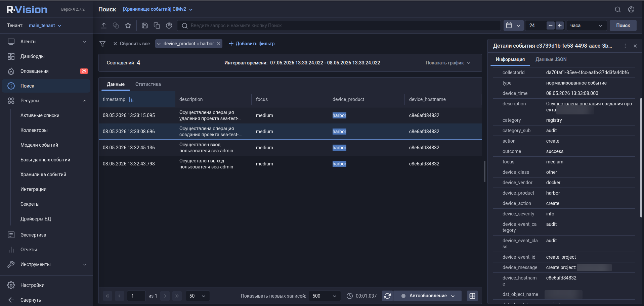Select the Данные tab
The image size is (644, 306).
tap(116, 84)
